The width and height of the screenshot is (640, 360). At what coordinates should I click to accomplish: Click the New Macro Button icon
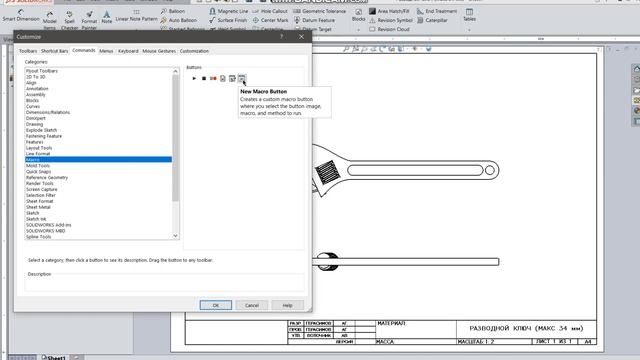coord(242,78)
